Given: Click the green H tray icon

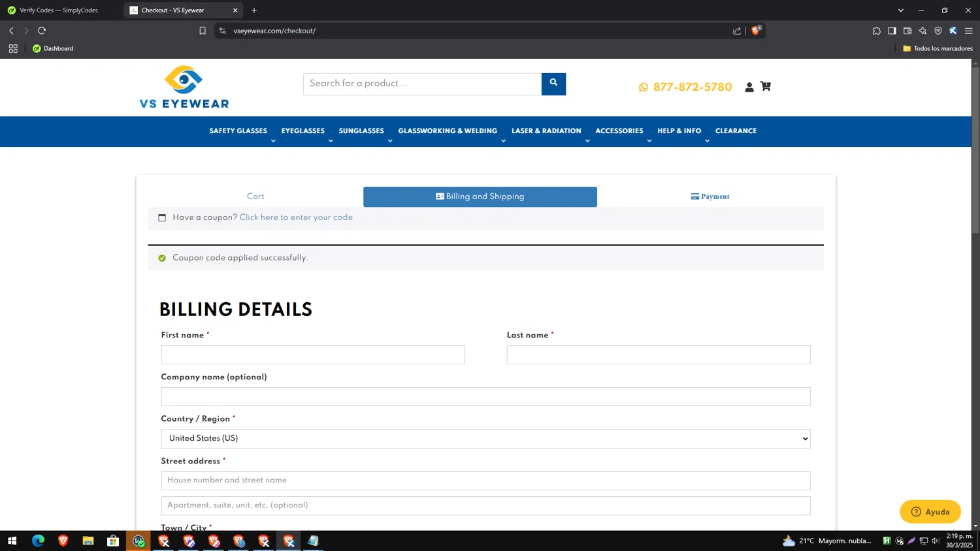Looking at the screenshot, I should pos(887,541).
